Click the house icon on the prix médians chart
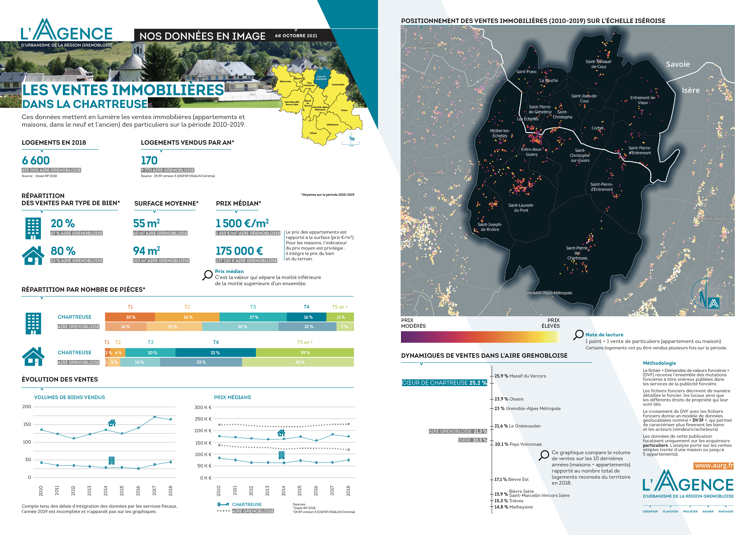Viewport: 756px width, 535px height. point(281,433)
